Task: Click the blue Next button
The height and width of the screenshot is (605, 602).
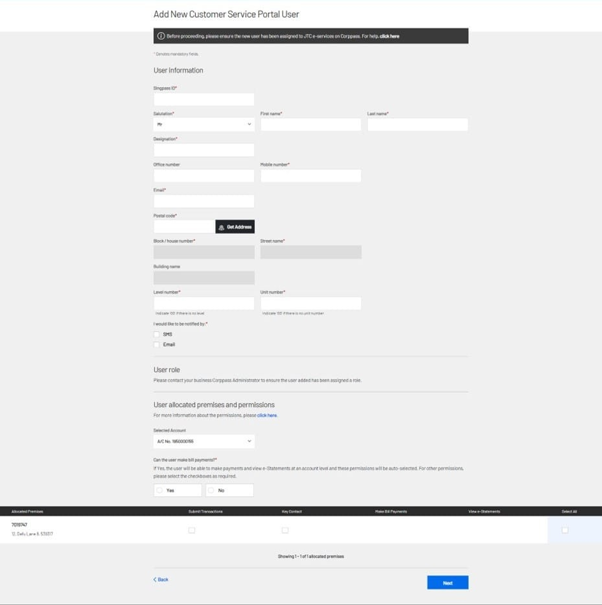Action: pyautogui.click(x=448, y=583)
